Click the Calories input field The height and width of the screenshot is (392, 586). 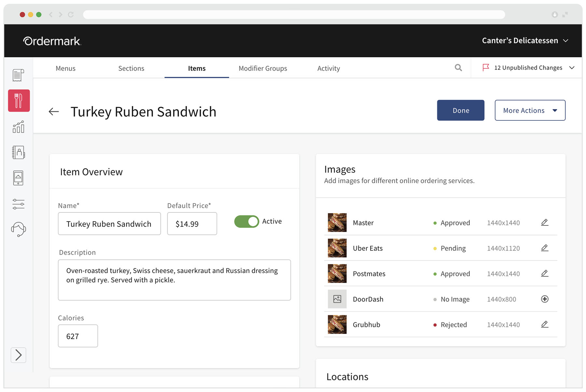[x=78, y=336]
